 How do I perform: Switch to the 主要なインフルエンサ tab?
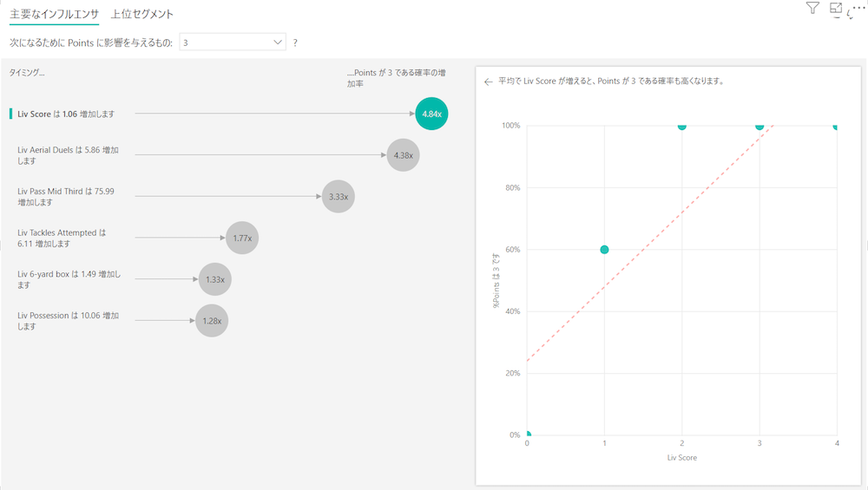click(54, 14)
